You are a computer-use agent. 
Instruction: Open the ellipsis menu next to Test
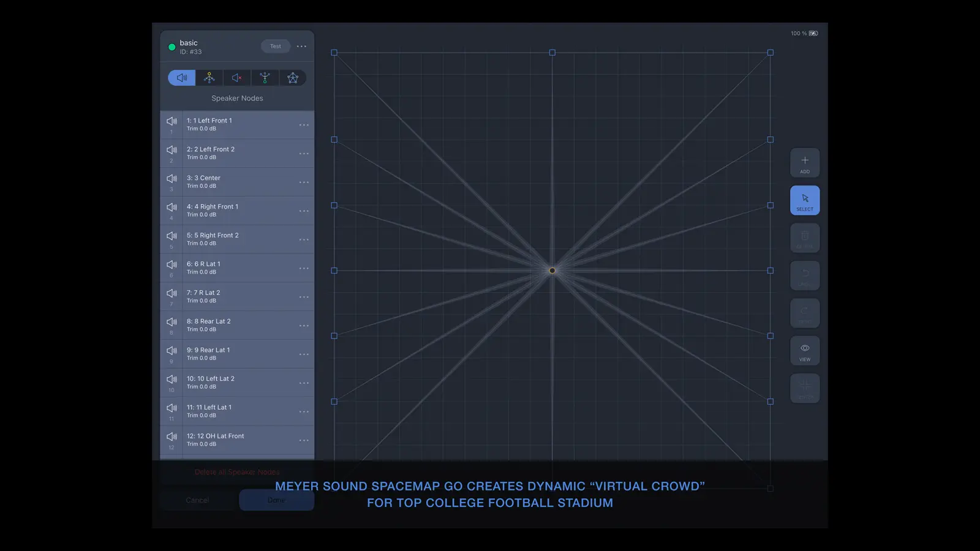(x=301, y=46)
